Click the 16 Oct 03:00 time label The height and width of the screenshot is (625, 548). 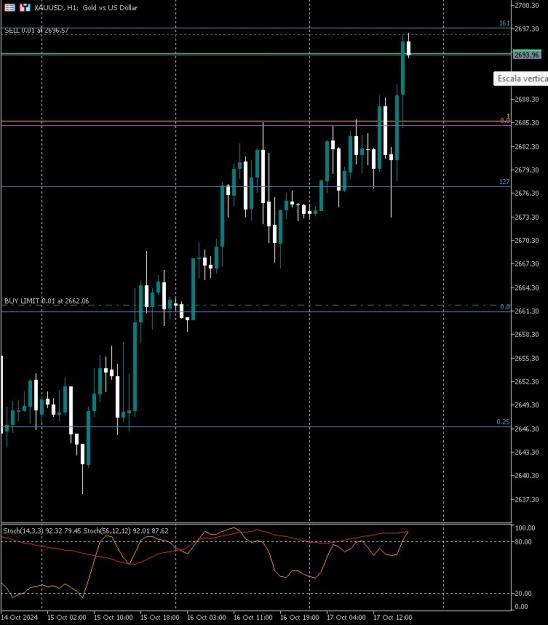pos(206,617)
